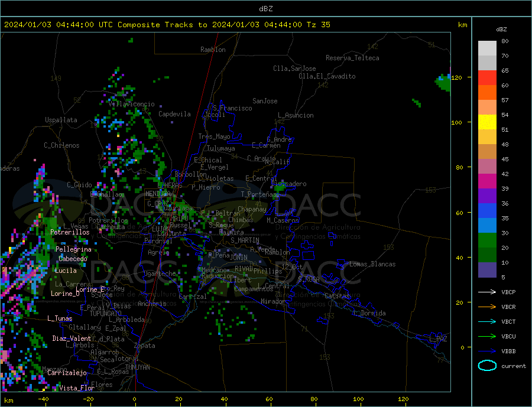Click the Pellegrina map label
Screen dimensions: 532x407
pyautogui.click(x=73, y=249)
